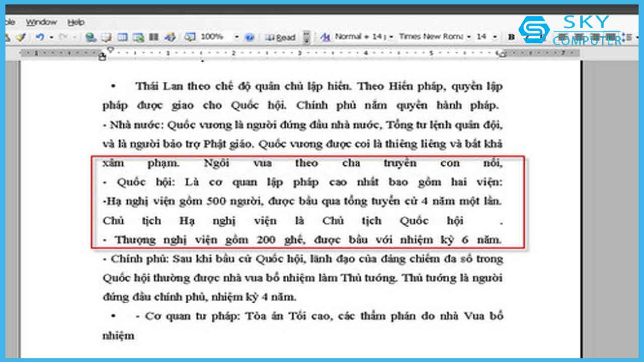Click the text "- Chính phủ: Sau khi bầu cử"
Screen dimensions: 644x362
tap(178, 259)
